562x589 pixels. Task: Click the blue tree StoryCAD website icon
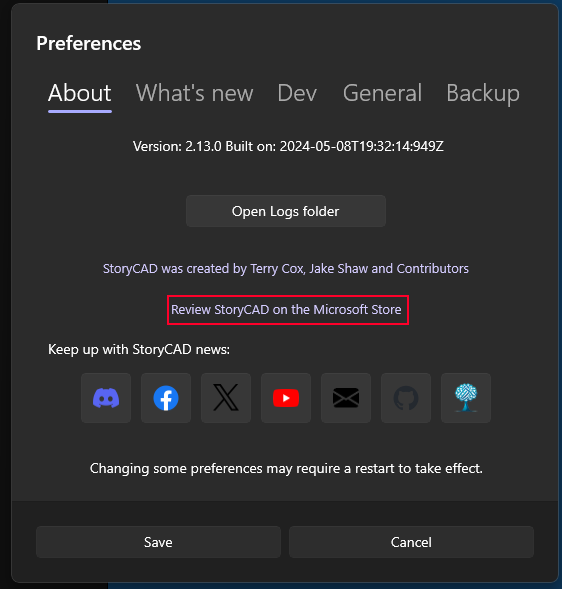click(x=466, y=398)
